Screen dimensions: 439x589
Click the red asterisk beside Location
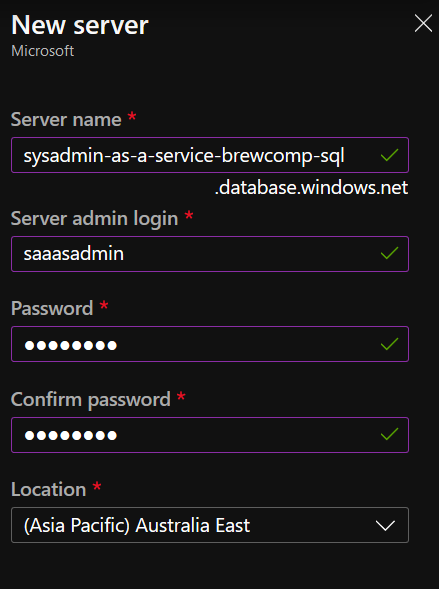97,486
